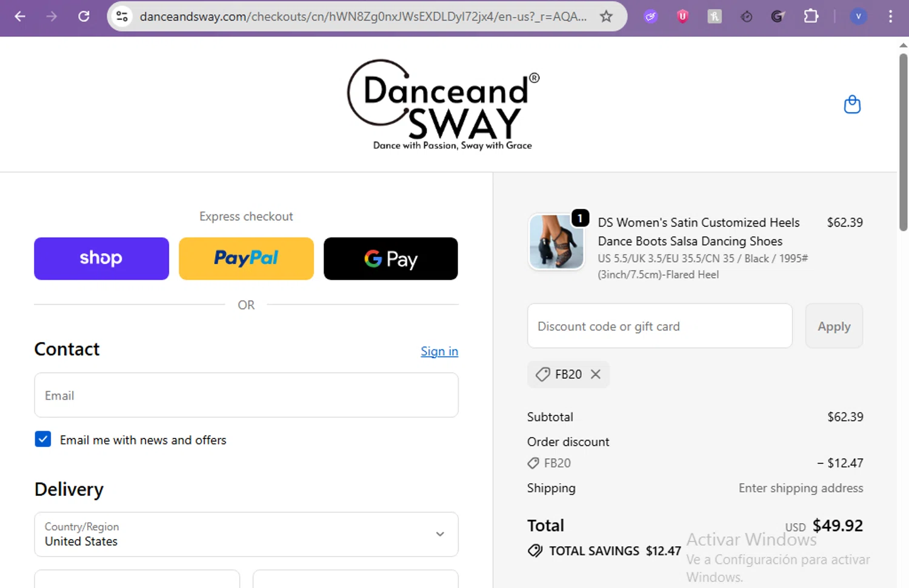
Task: Open the red shield extension icon
Action: [x=683, y=17]
